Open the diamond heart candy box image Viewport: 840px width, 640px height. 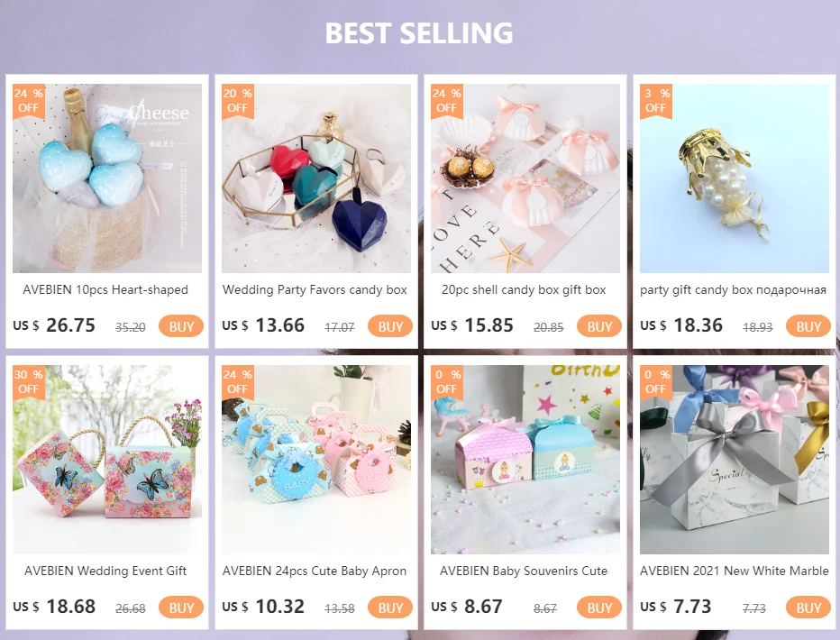click(316, 178)
